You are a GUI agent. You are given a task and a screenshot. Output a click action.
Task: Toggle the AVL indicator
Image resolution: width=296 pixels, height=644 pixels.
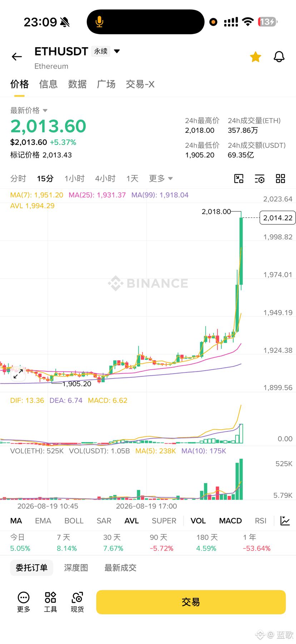point(132,521)
